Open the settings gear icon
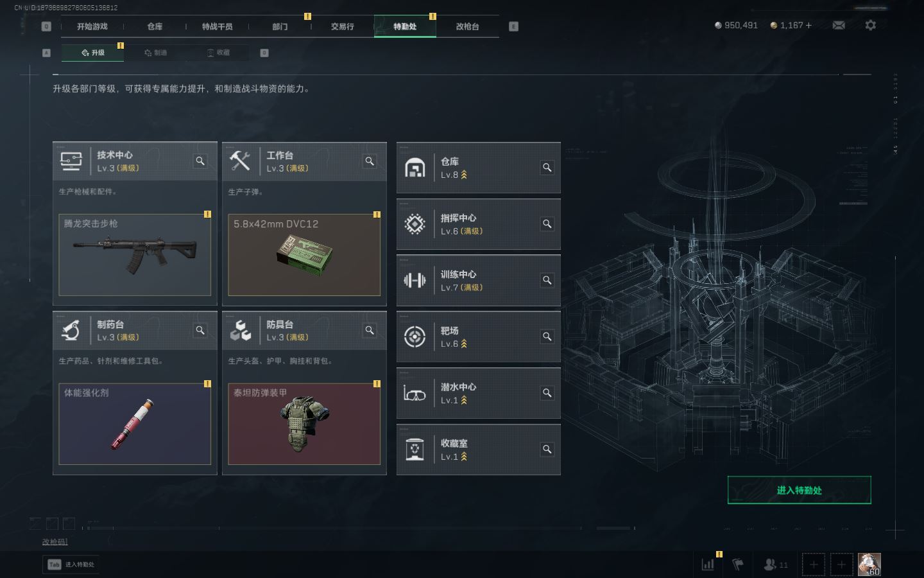Image resolution: width=924 pixels, height=578 pixels. click(870, 25)
